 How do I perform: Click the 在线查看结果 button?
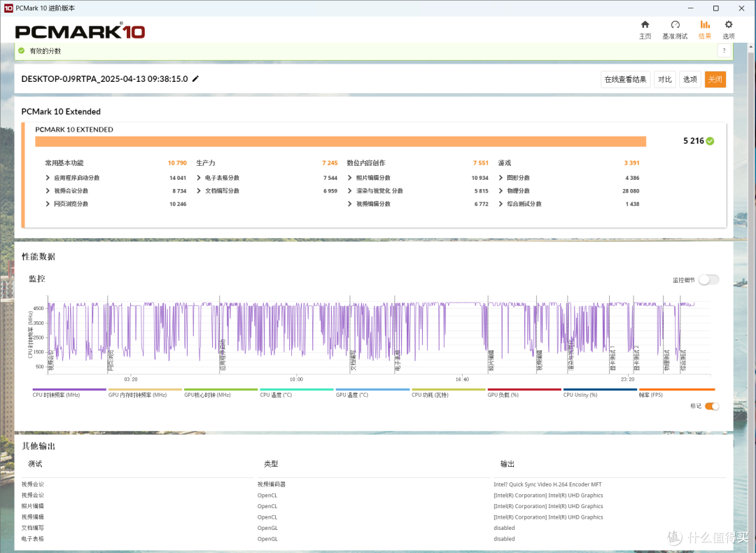pyautogui.click(x=625, y=79)
